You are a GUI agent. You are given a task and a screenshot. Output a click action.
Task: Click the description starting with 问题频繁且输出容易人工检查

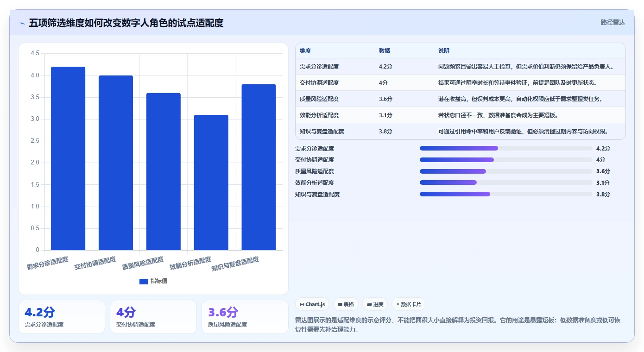(x=526, y=67)
